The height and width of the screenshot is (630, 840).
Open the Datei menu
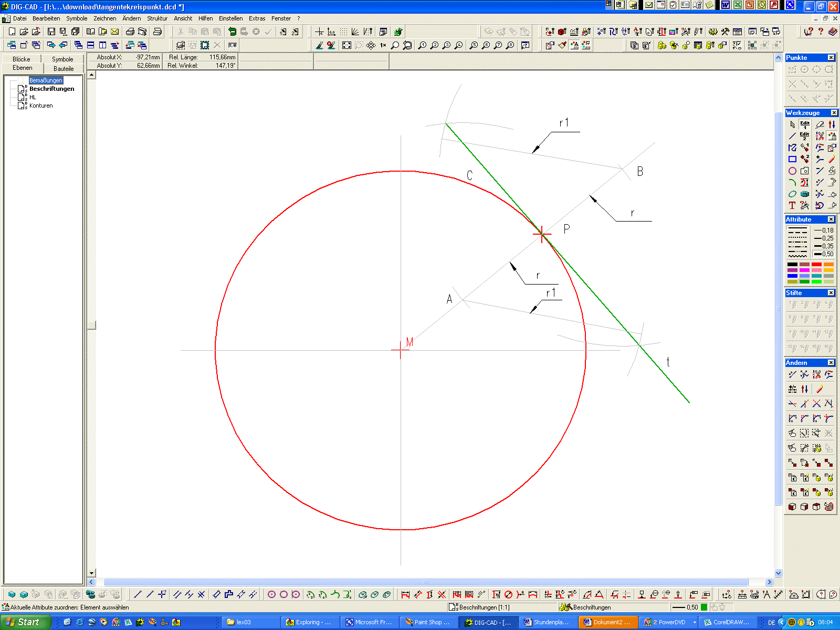(x=20, y=18)
